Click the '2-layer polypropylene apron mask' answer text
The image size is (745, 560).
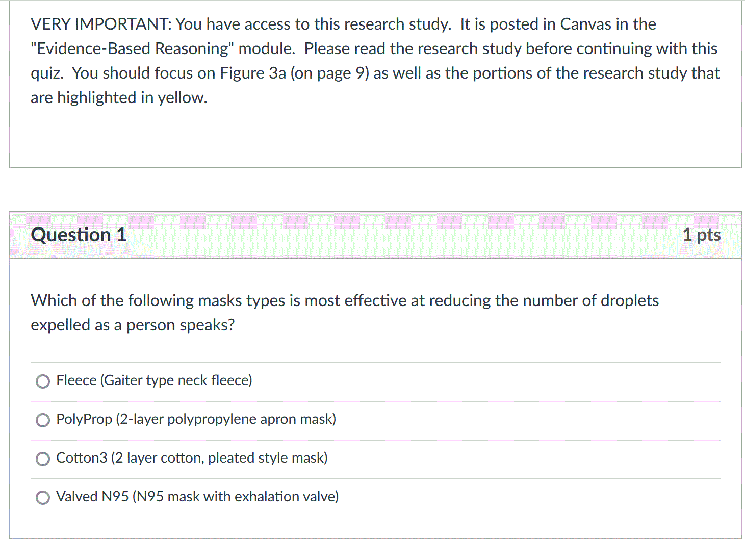tap(226, 419)
